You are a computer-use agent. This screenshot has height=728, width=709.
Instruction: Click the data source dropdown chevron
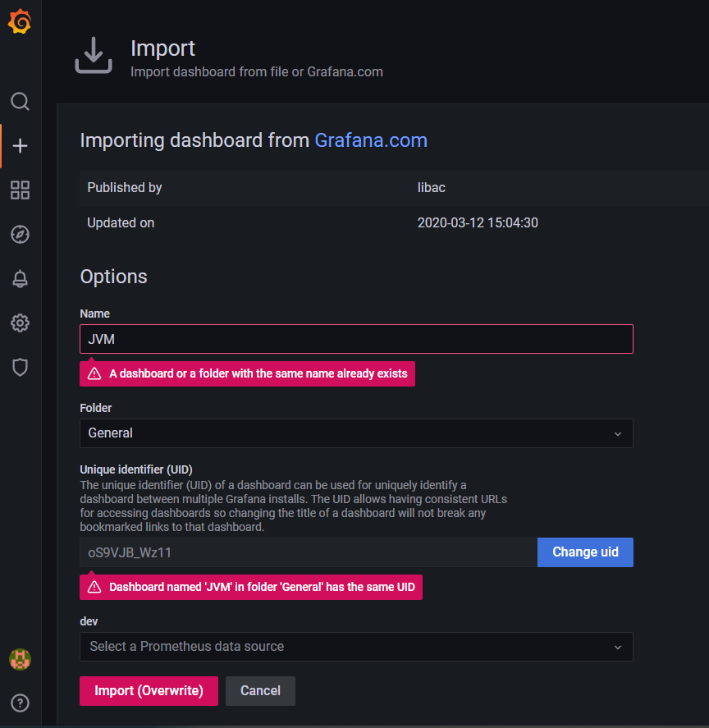click(x=618, y=648)
